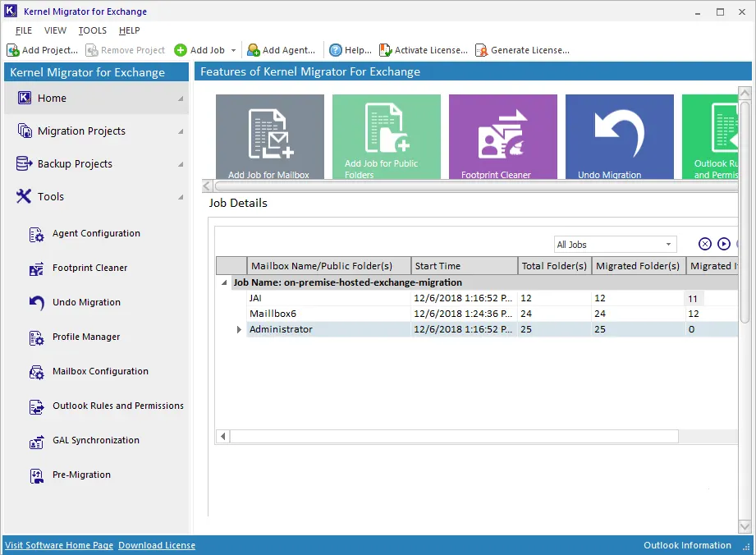The height and width of the screenshot is (555, 756).
Task: Select the Backup Projects sidebar icon
Action: point(24,163)
